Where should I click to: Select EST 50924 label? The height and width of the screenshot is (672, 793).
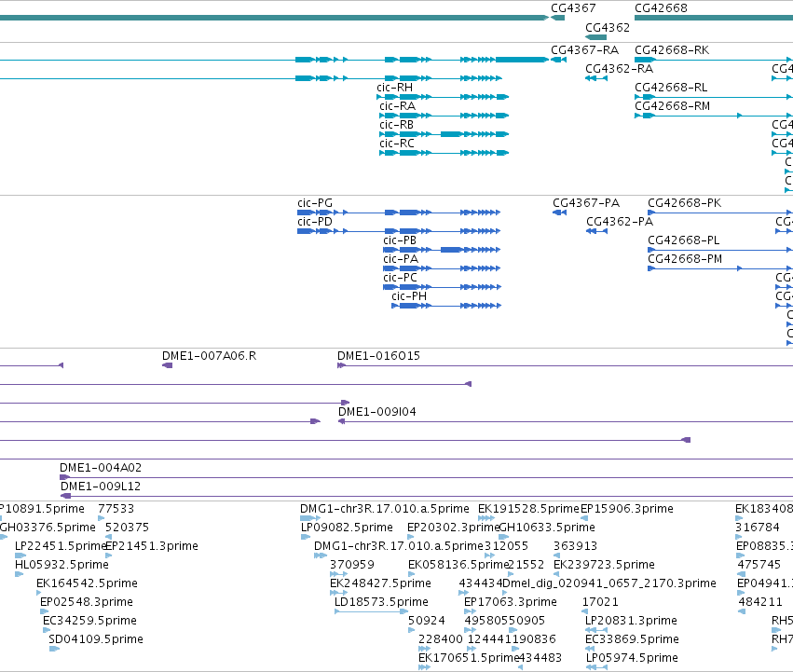click(427, 621)
